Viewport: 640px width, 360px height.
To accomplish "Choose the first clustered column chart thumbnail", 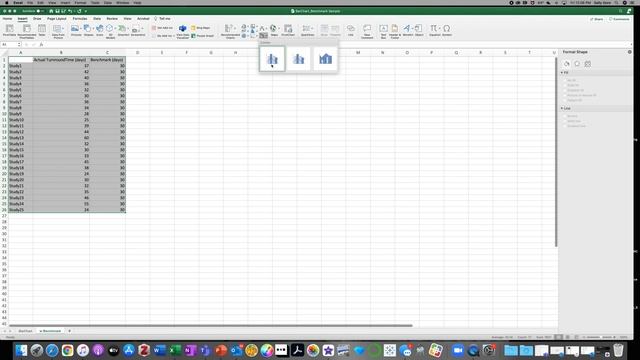I will [x=272, y=59].
